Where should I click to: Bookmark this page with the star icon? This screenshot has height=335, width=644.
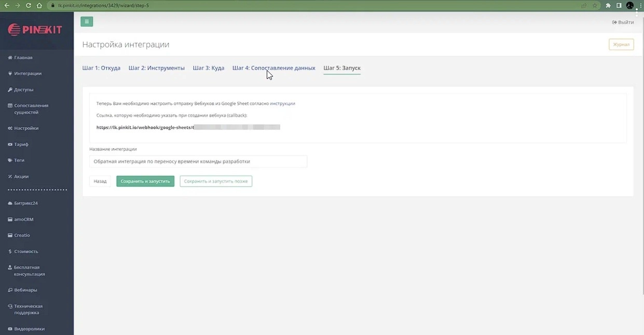pyautogui.click(x=595, y=5)
